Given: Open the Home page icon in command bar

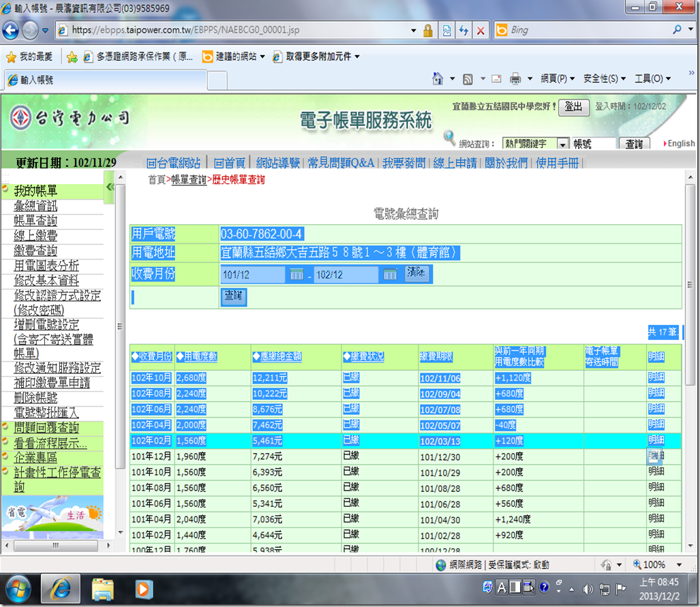Looking at the screenshot, I should (438, 79).
